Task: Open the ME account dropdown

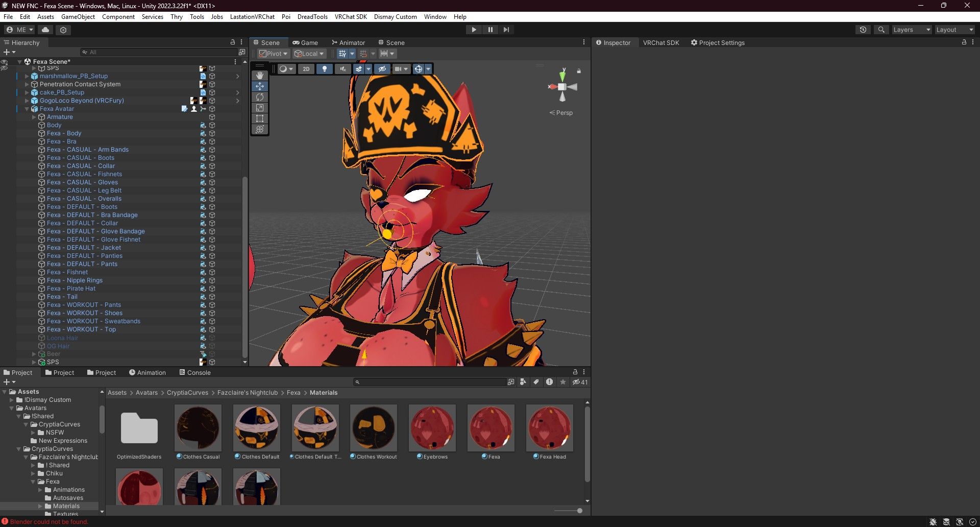Action: [x=19, y=30]
